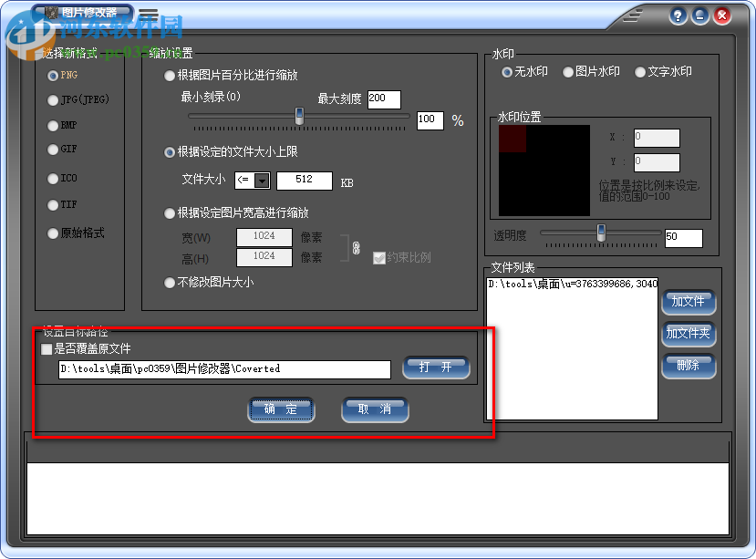Click the transparency value 50 field
Viewport: 756px width, 559px height.
pyautogui.click(x=684, y=238)
